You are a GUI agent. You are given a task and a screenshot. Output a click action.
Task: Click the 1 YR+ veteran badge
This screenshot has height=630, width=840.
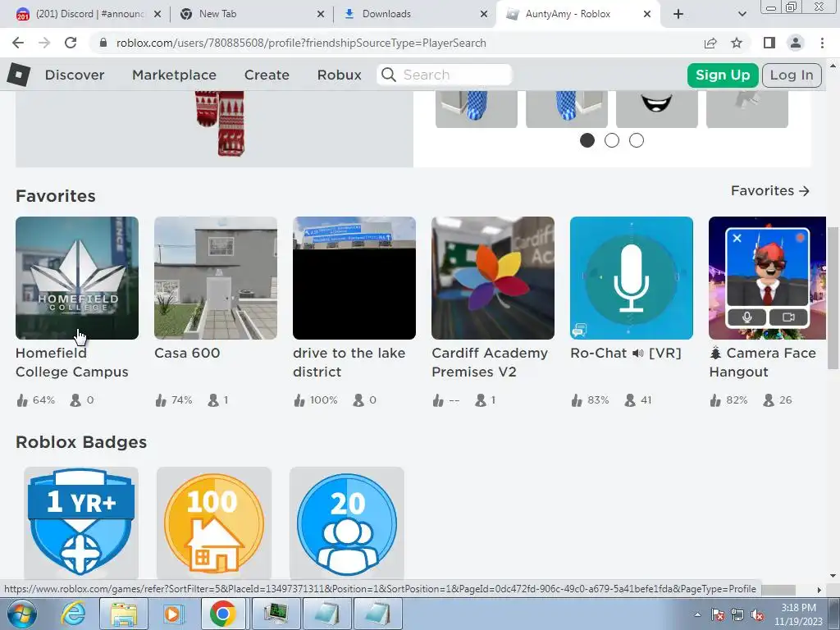[81, 523]
